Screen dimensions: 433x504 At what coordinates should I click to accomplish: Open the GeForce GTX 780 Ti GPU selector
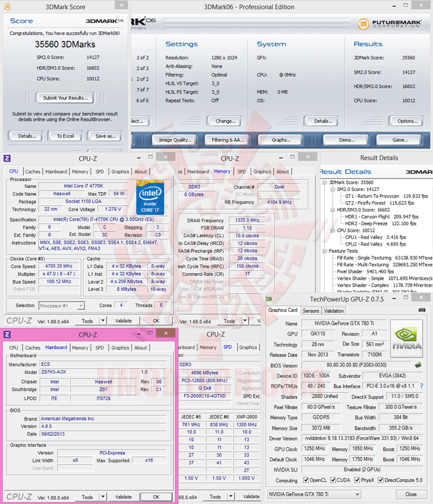point(314,494)
